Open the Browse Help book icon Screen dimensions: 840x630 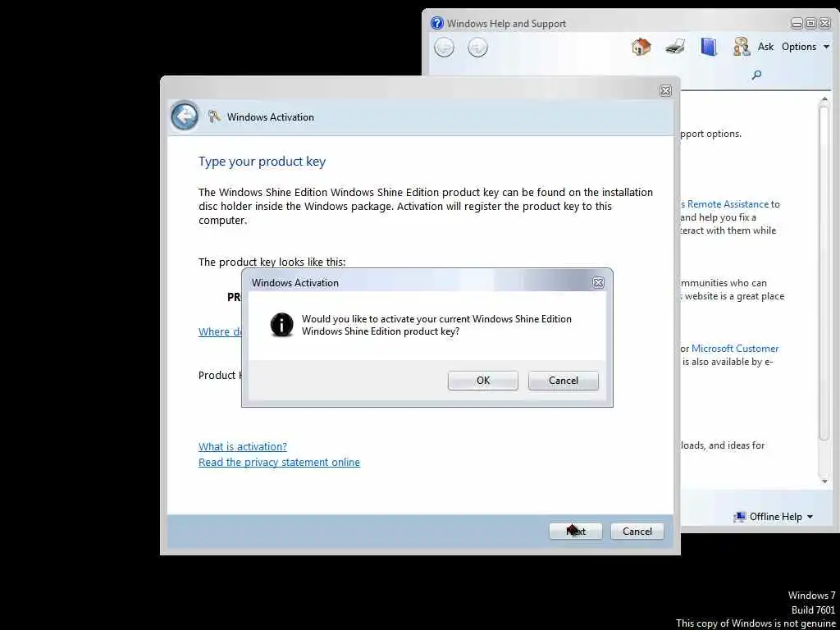(708, 47)
